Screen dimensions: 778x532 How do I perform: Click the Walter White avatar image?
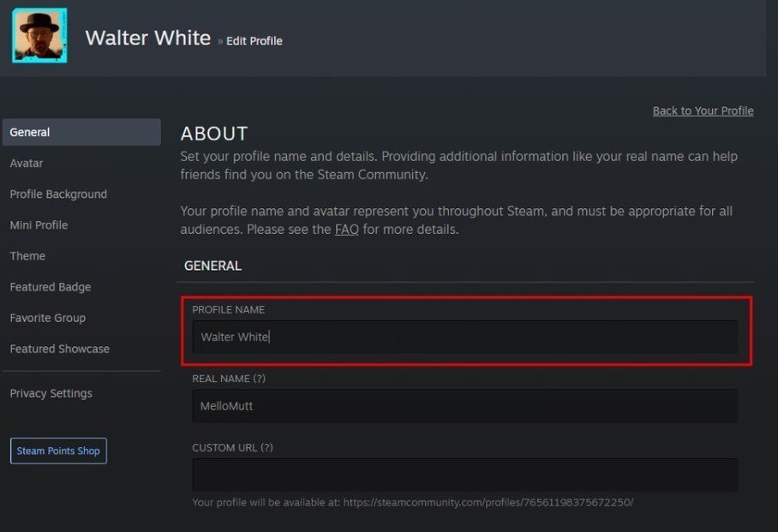tap(39, 35)
